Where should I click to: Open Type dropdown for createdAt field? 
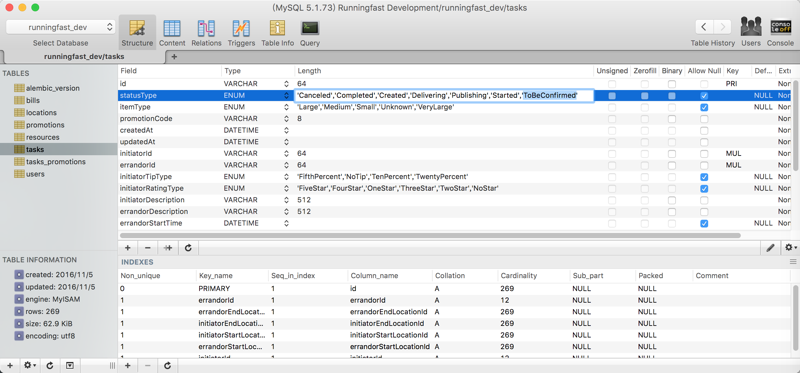click(286, 130)
